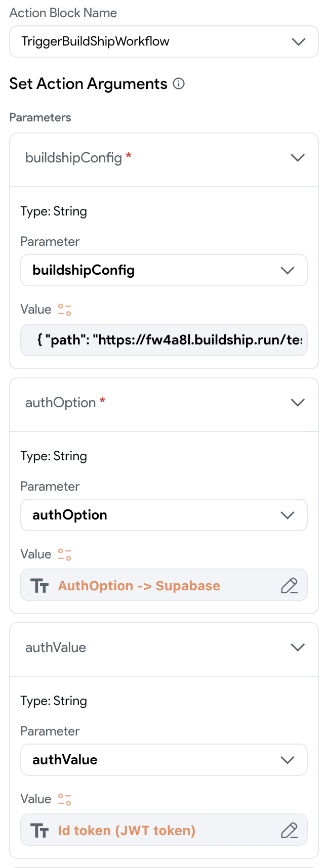Viewport: 328px width, 868px height.
Task: Click the authValue section header label
Action: 56,647
